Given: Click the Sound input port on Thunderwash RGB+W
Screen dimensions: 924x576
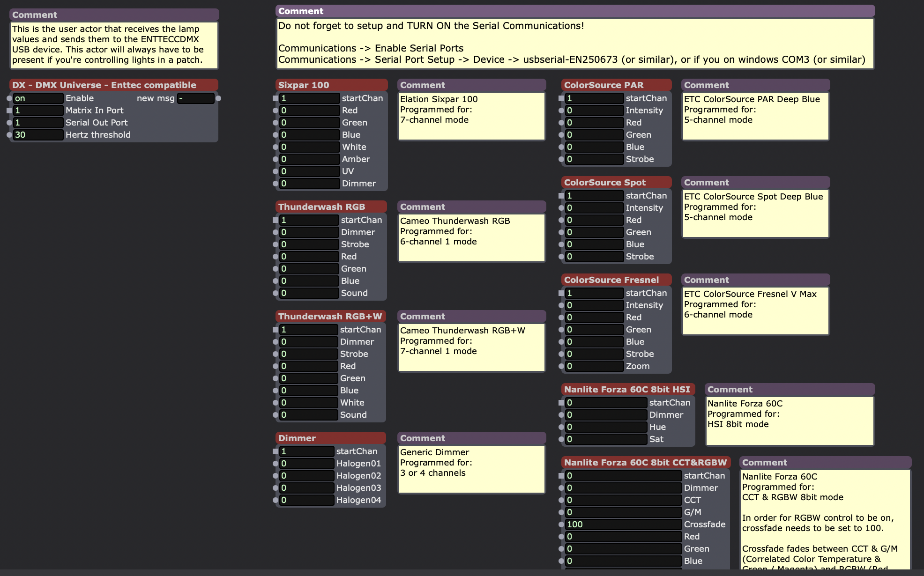Looking at the screenshot, I should click(276, 414).
